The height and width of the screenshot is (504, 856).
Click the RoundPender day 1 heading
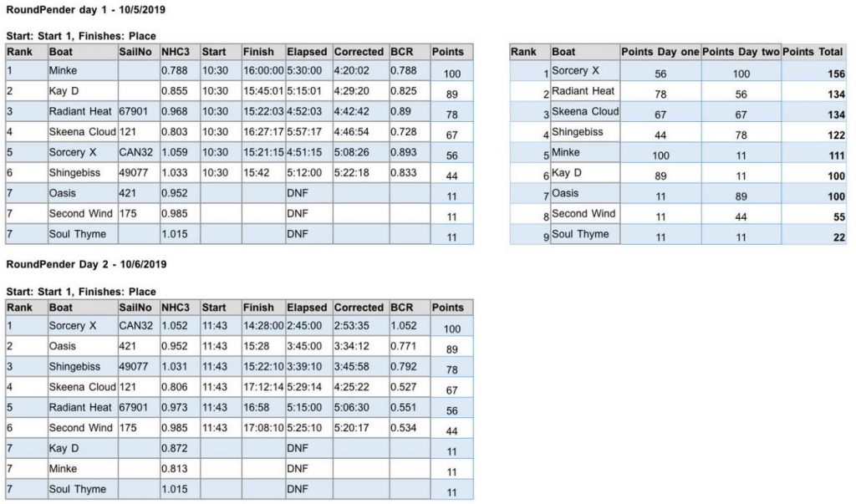[86, 10]
